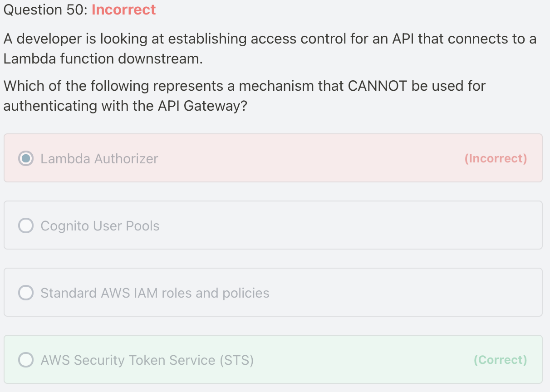Viewport: 550px width, 392px height.
Task: Click the 'Cognito User Pools' answer label text
Action: coord(100,225)
